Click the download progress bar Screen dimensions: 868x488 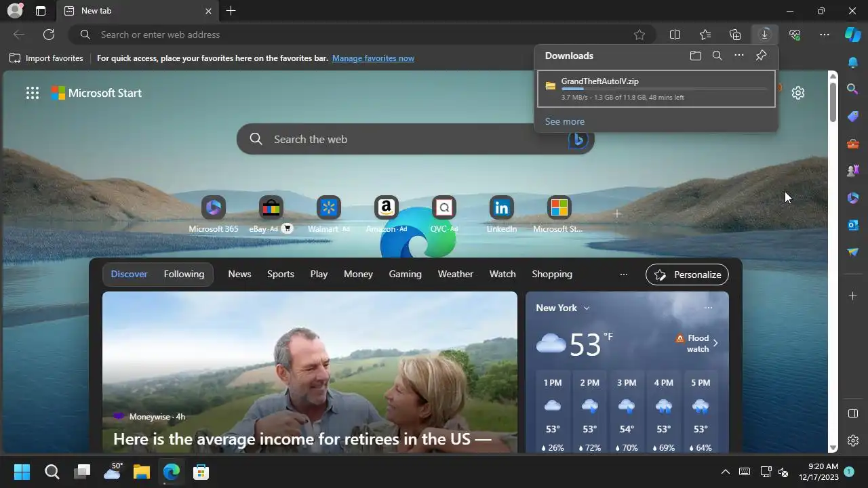point(664,89)
